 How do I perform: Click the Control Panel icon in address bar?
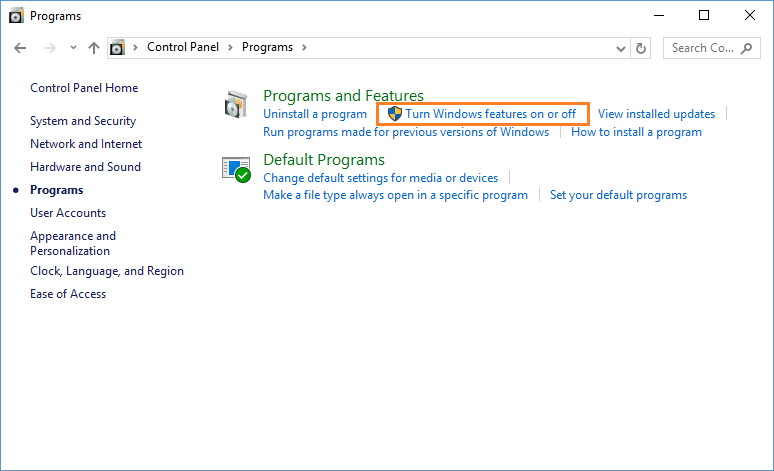(117, 47)
